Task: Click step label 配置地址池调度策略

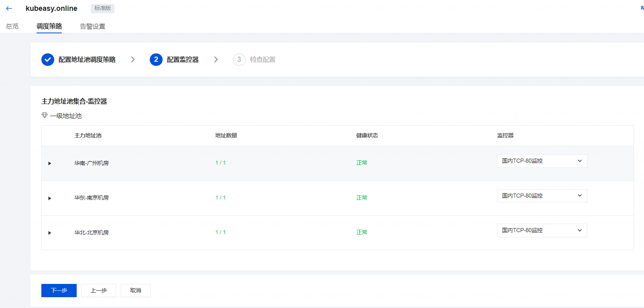Action: tap(87, 59)
